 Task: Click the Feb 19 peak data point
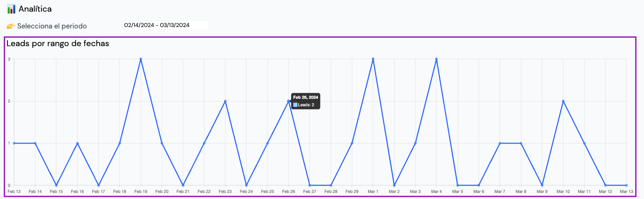tap(141, 59)
